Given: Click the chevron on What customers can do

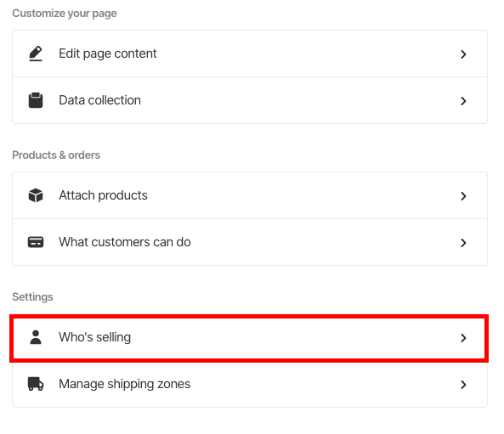Looking at the screenshot, I should (x=463, y=243).
